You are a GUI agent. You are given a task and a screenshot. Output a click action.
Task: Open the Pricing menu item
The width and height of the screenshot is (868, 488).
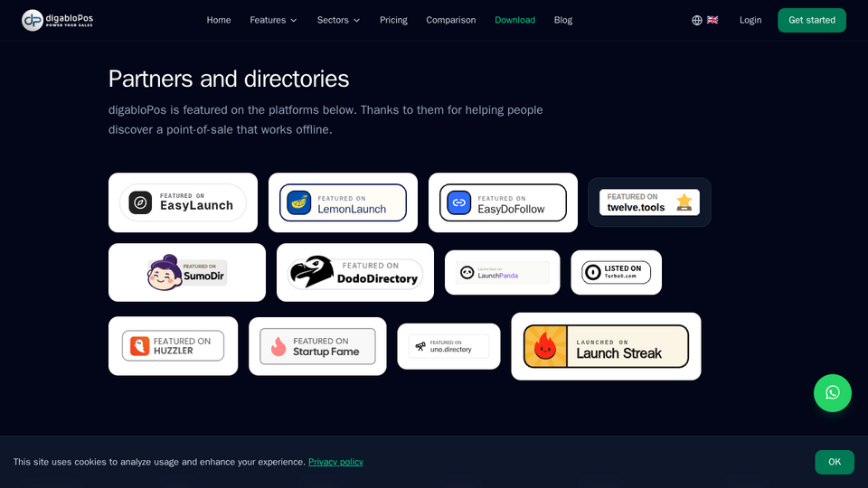393,20
